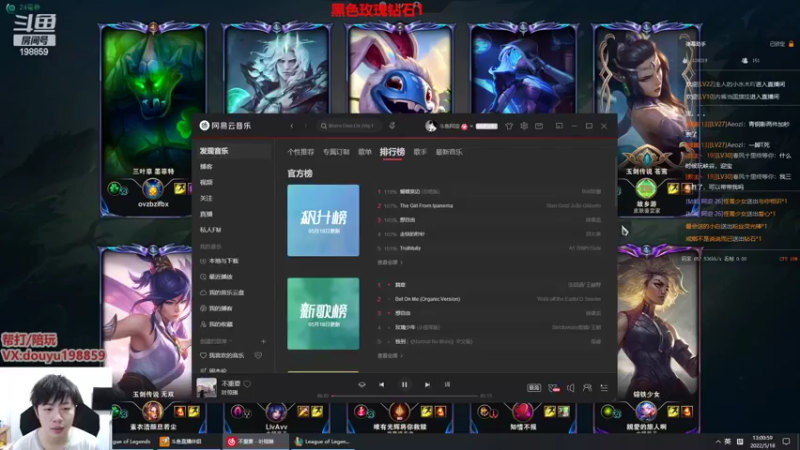
Task: Switch to mini player mode
Action: pos(559,126)
